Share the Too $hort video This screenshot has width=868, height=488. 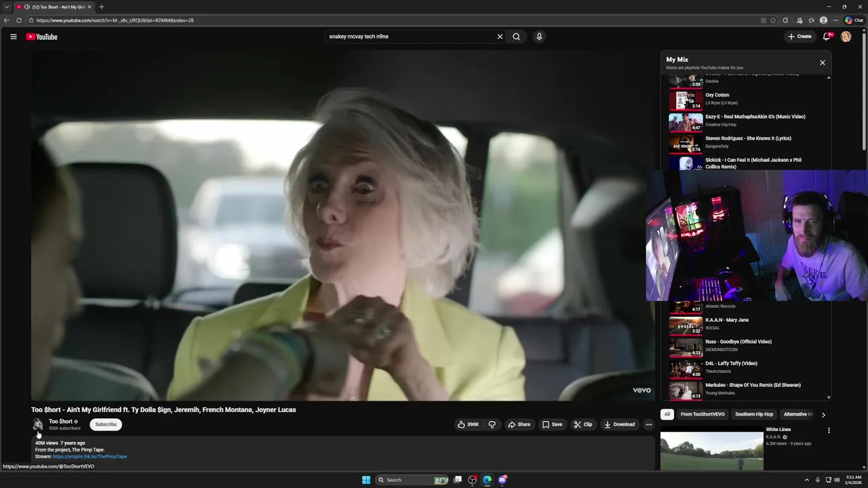pyautogui.click(x=519, y=424)
